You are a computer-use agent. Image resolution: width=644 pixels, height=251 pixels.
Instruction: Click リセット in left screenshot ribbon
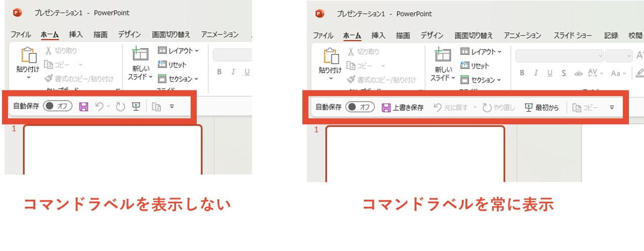coord(172,65)
